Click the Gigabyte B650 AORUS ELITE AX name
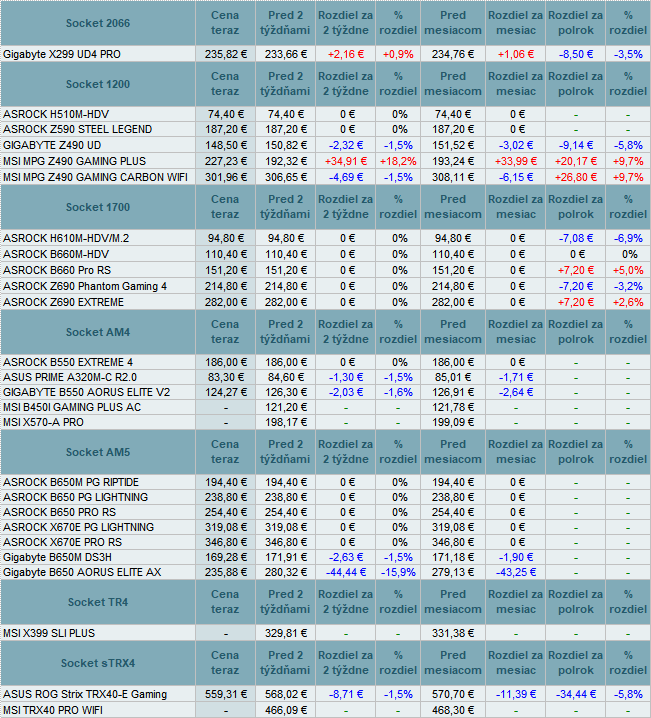The width and height of the screenshot is (651, 718). point(82,572)
